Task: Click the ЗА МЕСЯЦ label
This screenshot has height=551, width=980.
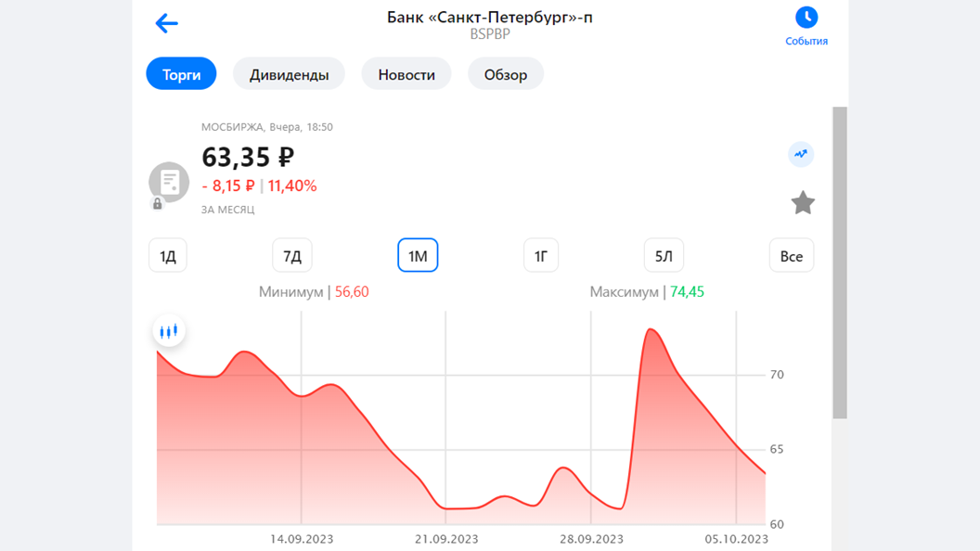Action: click(227, 210)
